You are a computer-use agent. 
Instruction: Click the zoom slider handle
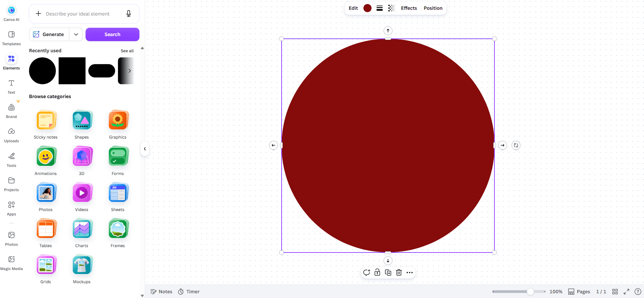click(530, 292)
